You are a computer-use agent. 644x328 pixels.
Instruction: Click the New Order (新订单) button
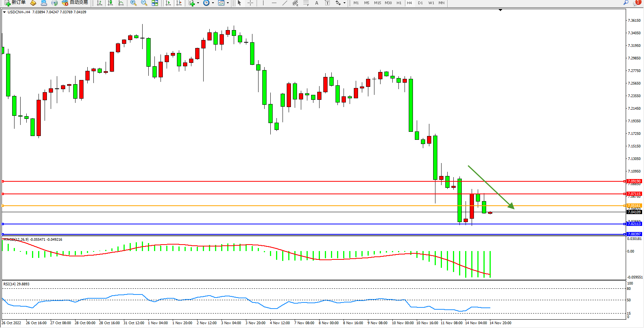click(x=15, y=3)
